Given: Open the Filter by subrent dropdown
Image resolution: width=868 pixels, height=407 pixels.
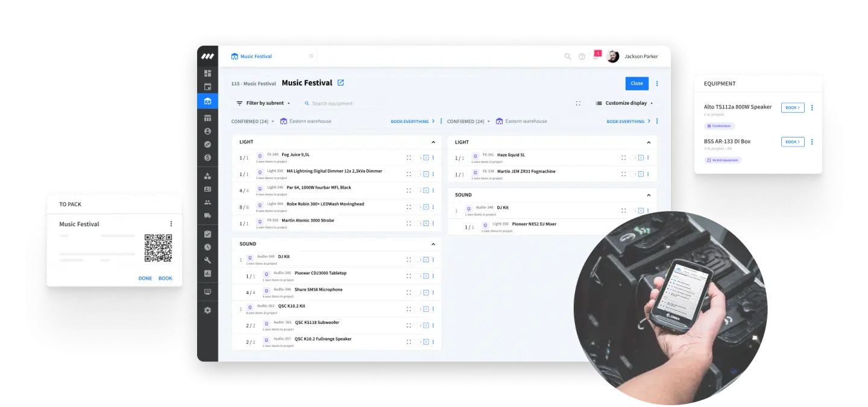Looking at the screenshot, I should pos(263,103).
